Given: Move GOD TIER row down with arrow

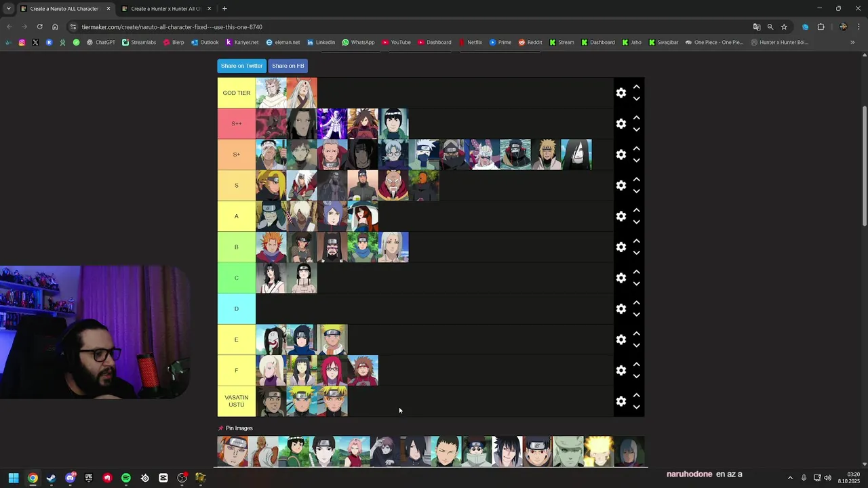Looking at the screenshot, I should 636,99.
